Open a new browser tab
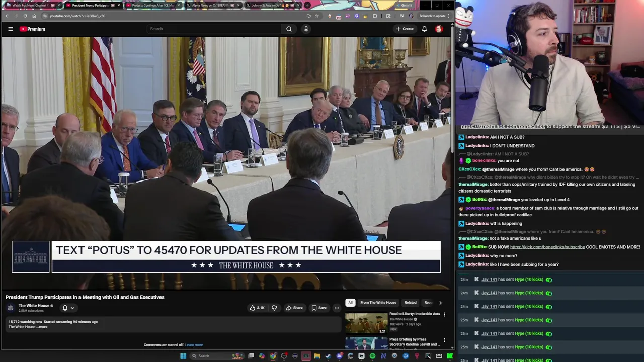 click(307, 5)
